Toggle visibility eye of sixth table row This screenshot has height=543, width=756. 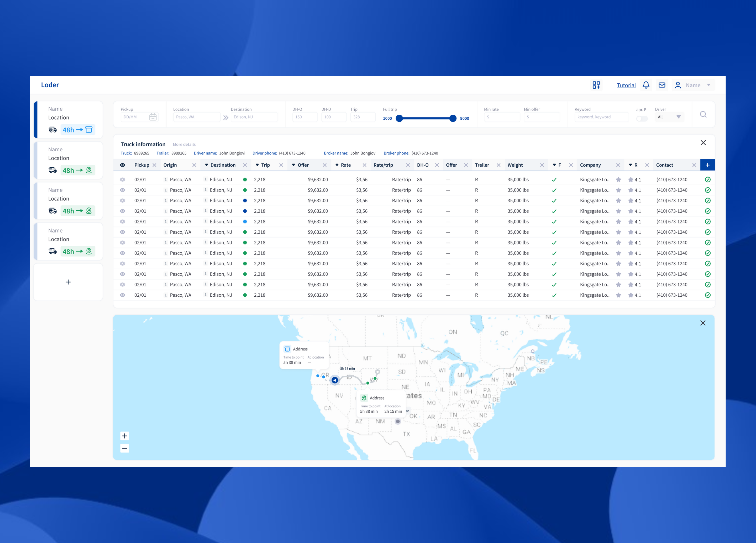click(x=122, y=232)
